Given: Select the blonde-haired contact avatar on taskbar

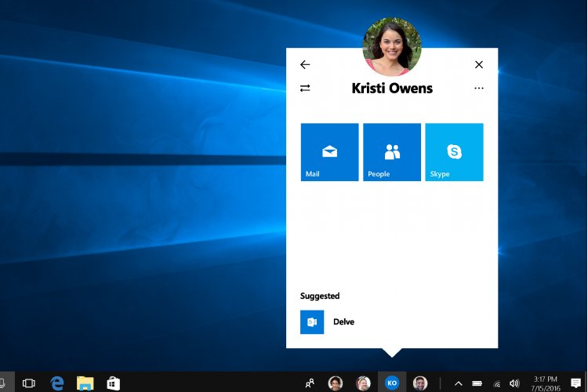Looking at the screenshot, I should tap(363, 383).
